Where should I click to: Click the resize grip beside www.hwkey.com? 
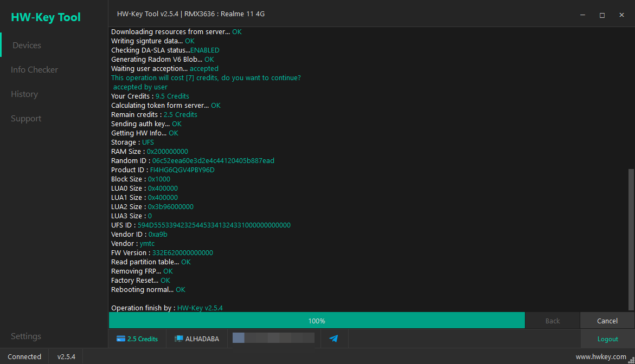tap(631, 360)
